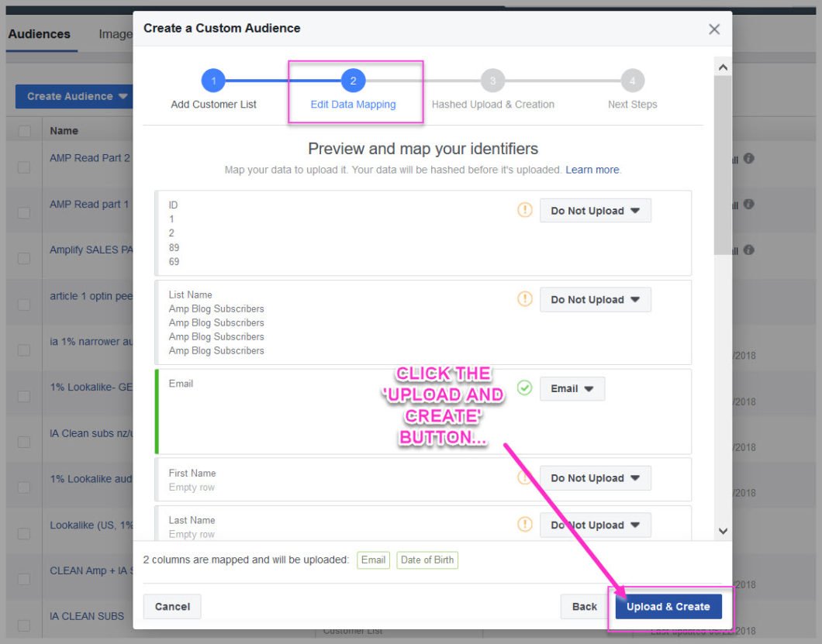The width and height of the screenshot is (822, 644).
Task: Check the IA Clean subs nz row checkbox
Action: (x=24, y=442)
